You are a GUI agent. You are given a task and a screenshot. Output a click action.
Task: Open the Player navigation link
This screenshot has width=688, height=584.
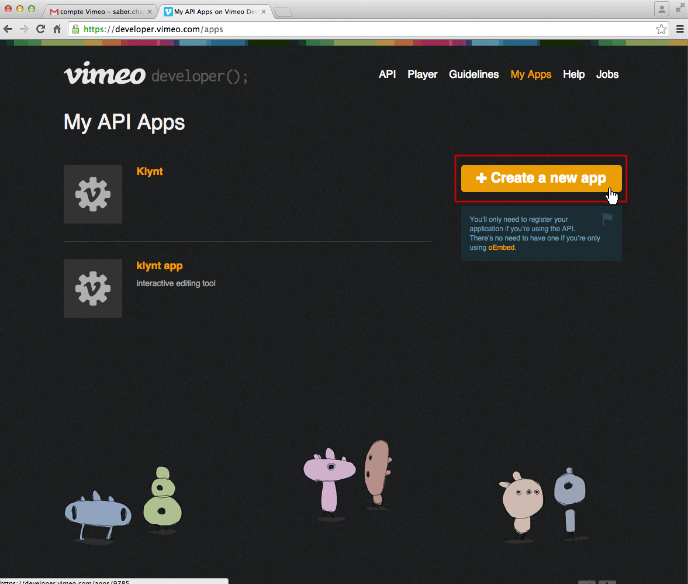coord(422,74)
